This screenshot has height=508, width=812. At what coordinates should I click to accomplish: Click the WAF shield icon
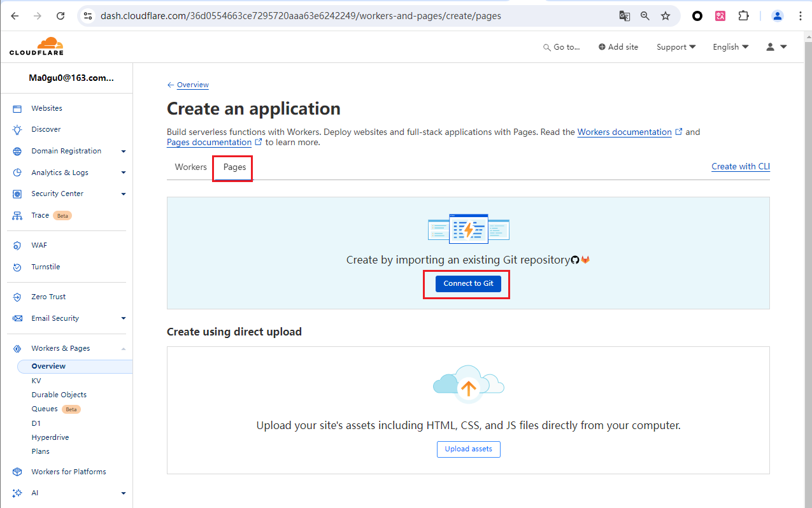tap(17, 246)
